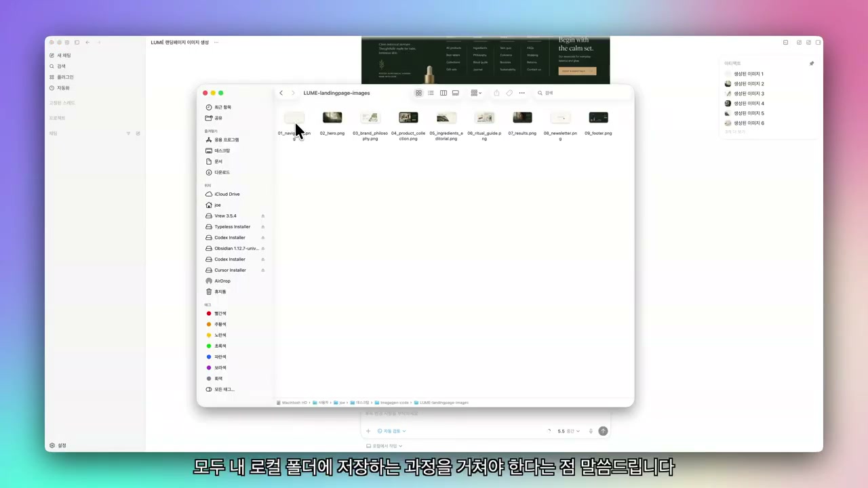Click the Finder tag icon
The width and height of the screenshot is (868, 488).
509,93
